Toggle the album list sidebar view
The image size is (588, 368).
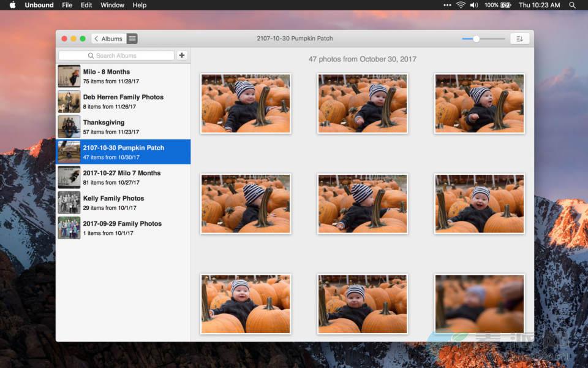click(x=132, y=39)
